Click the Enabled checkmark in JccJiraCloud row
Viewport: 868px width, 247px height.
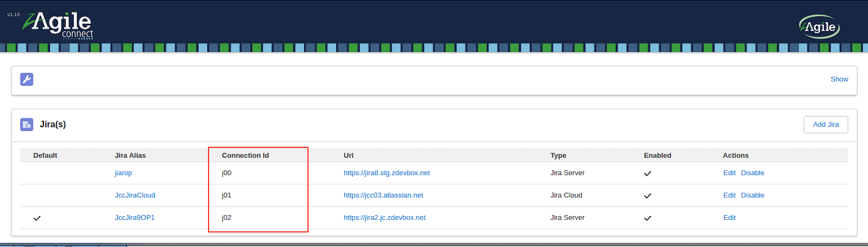pyautogui.click(x=647, y=196)
